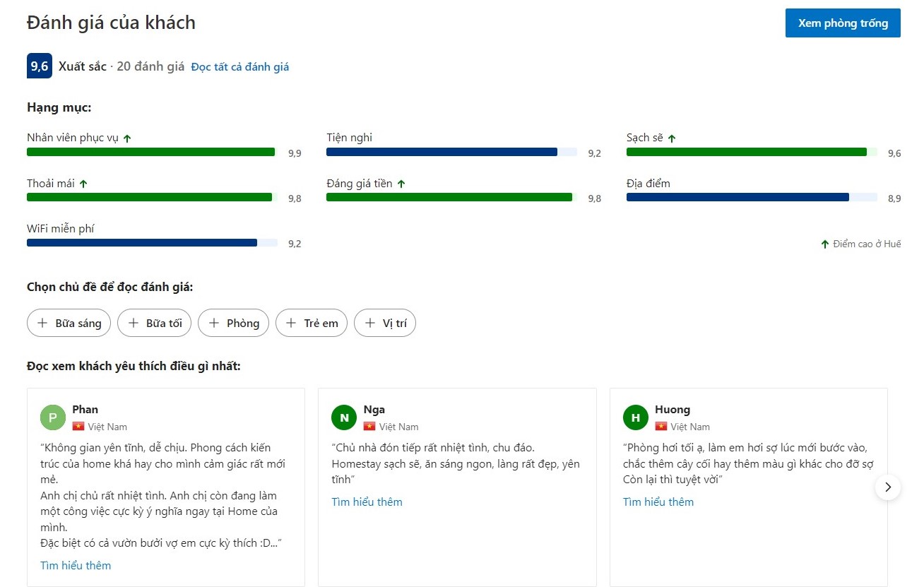Click Huong's green H avatar

coord(636,417)
